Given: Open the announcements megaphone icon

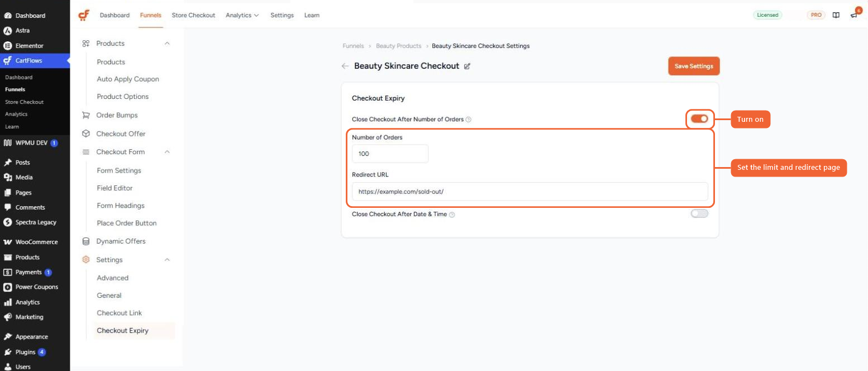Looking at the screenshot, I should tap(853, 15).
